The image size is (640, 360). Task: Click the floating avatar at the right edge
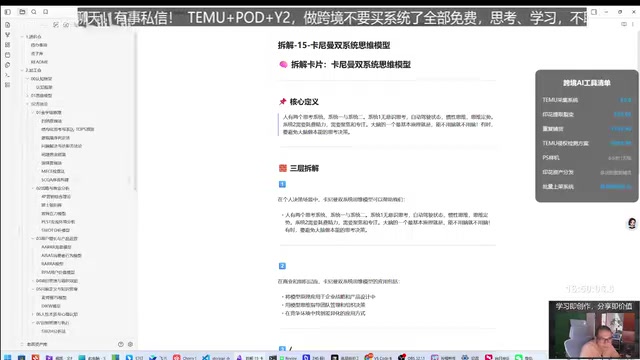pyautogui.click(x=632, y=223)
